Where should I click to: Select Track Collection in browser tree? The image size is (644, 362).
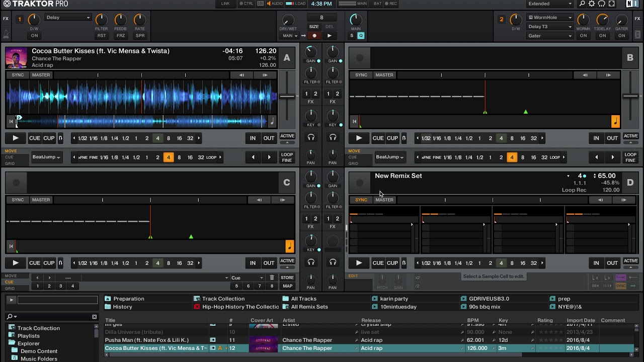coord(38,328)
